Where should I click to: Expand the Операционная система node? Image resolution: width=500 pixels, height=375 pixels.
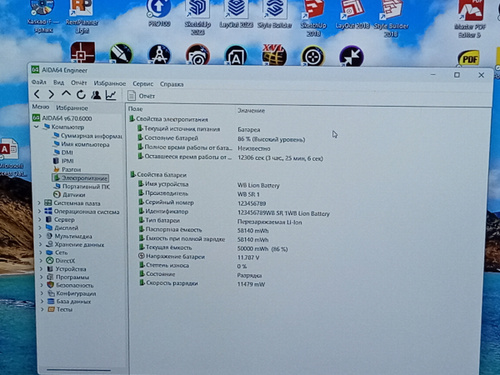pos(40,211)
